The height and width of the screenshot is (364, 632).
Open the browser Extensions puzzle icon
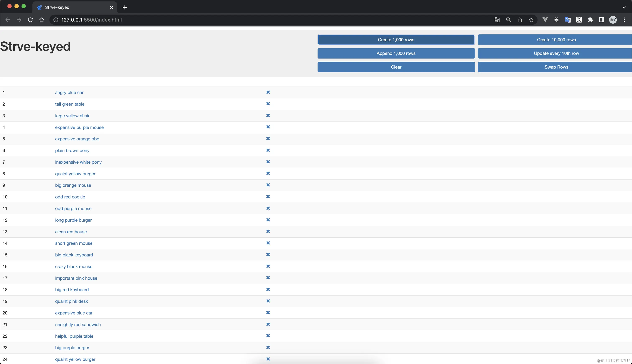[x=590, y=20]
